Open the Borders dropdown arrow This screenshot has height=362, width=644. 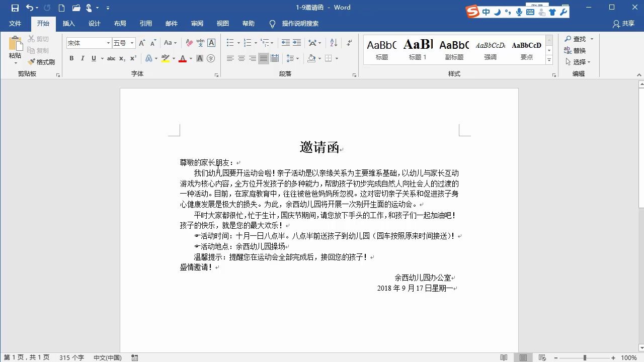[337, 58]
